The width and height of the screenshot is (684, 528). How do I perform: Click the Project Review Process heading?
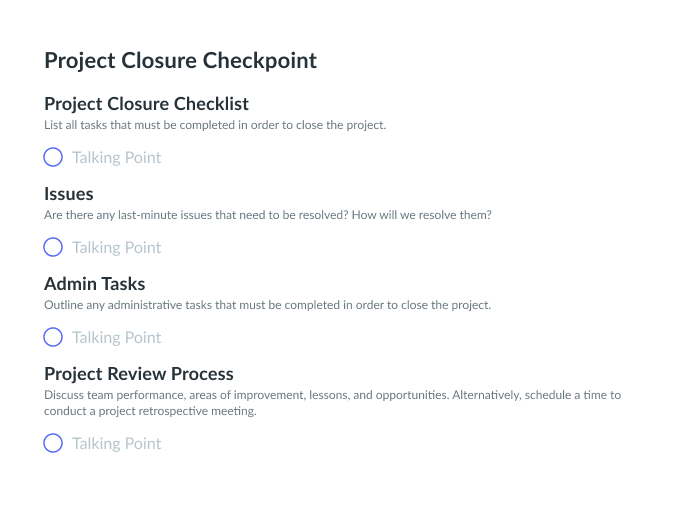139,374
